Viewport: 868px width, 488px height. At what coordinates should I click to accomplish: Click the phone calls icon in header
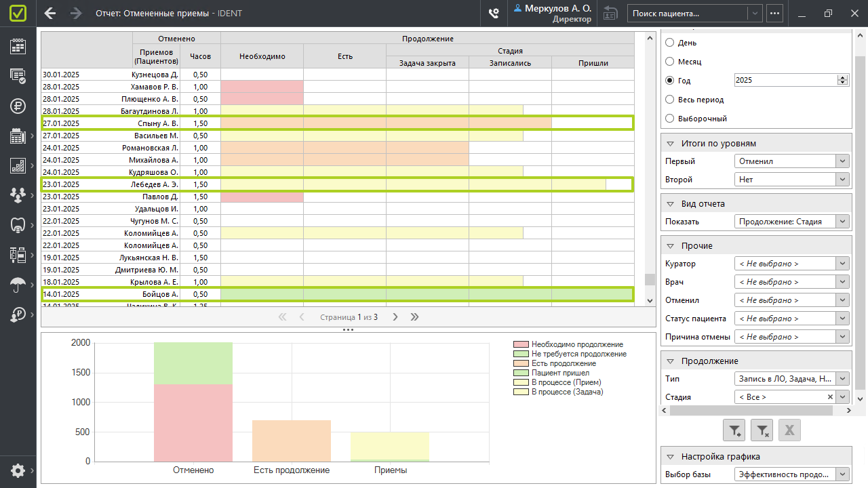click(x=494, y=13)
